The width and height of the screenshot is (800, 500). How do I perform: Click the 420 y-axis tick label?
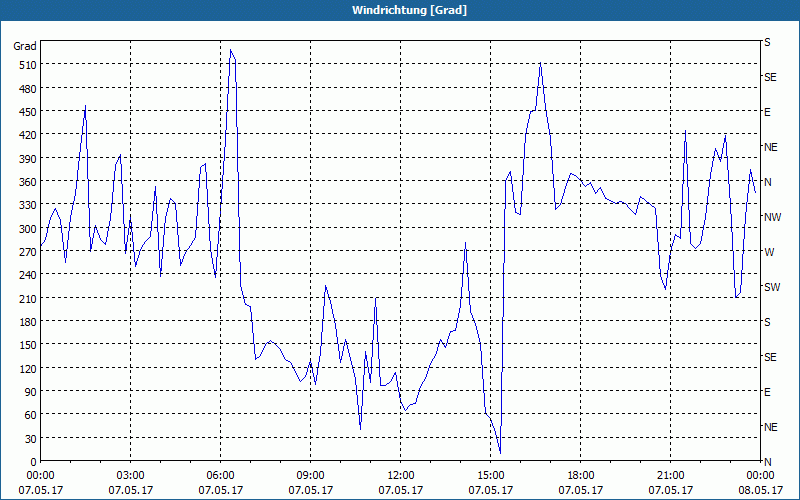coord(27,135)
